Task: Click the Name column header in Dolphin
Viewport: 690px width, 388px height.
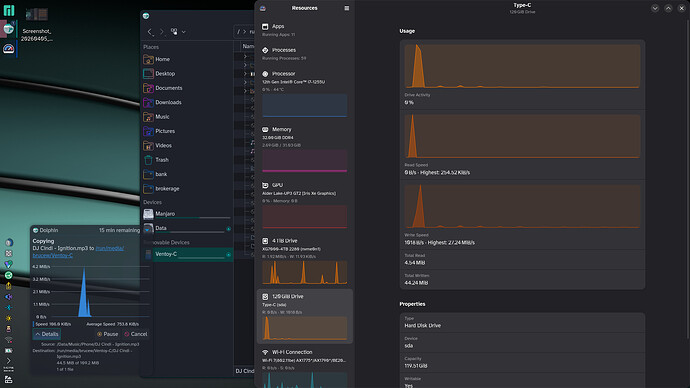Action: click(249, 46)
